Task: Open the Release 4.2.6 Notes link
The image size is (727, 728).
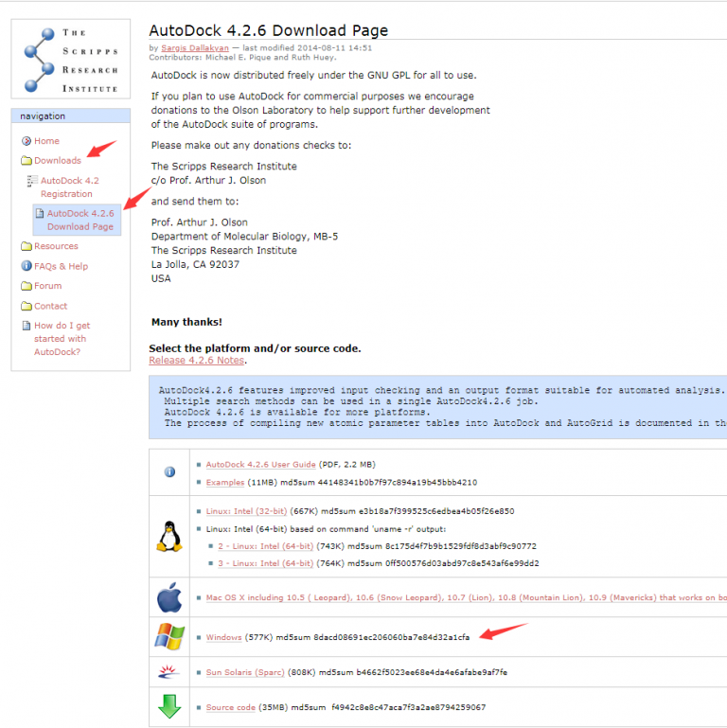Action: coord(197,361)
